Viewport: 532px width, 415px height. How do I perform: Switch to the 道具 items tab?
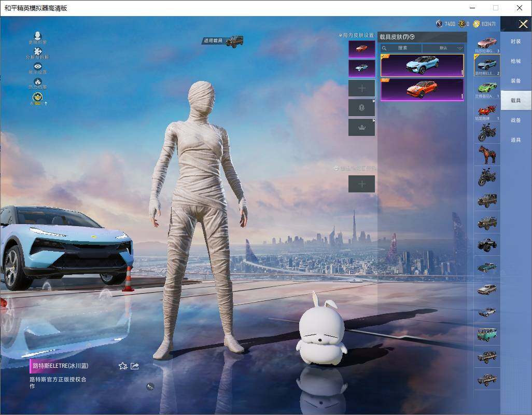tap(516, 140)
